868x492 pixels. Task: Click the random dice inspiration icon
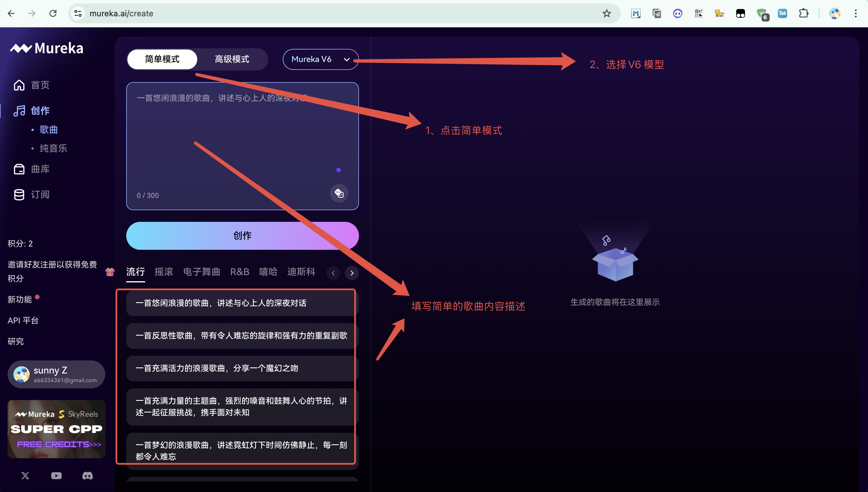[x=339, y=193]
